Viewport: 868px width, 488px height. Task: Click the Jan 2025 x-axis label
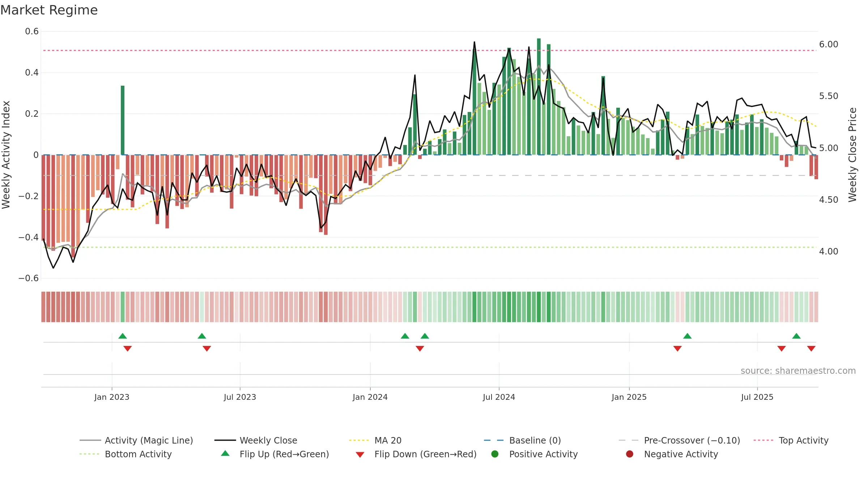coord(629,397)
